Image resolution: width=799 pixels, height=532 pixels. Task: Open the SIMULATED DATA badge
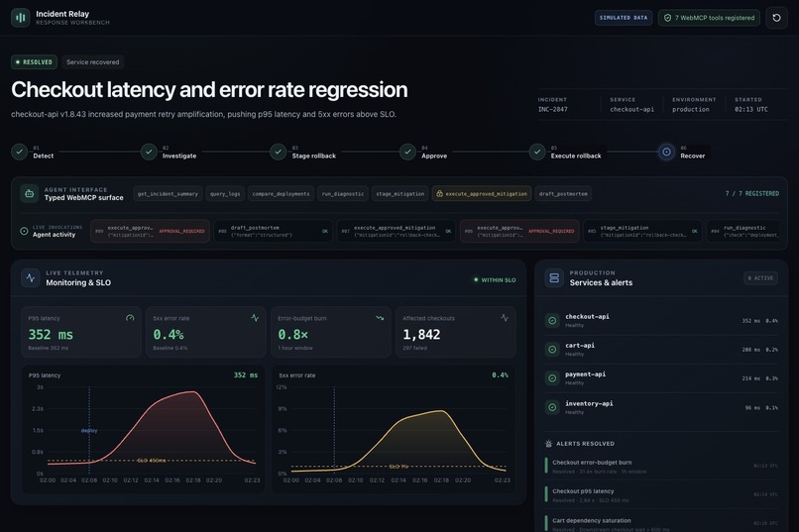click(624, 18)
